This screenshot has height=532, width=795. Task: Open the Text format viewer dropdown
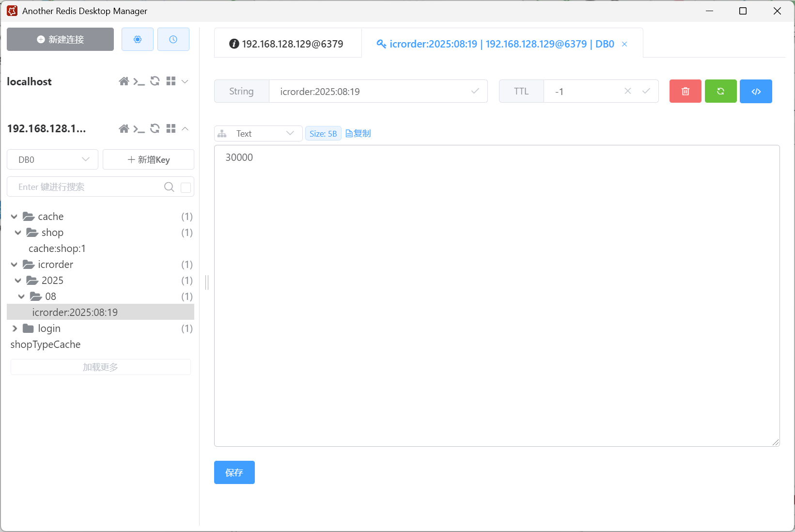coord(258,134)
